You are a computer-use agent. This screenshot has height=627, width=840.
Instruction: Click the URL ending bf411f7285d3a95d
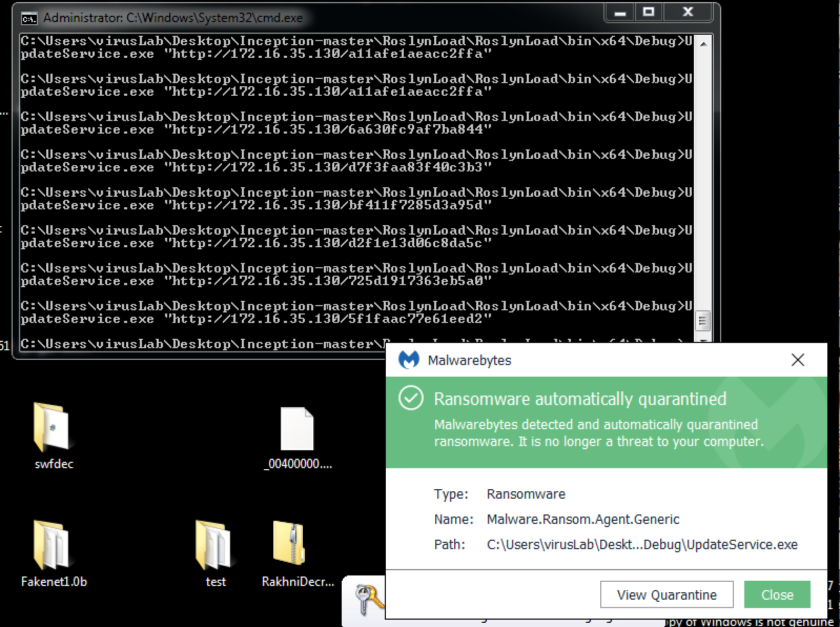(328, 205)
